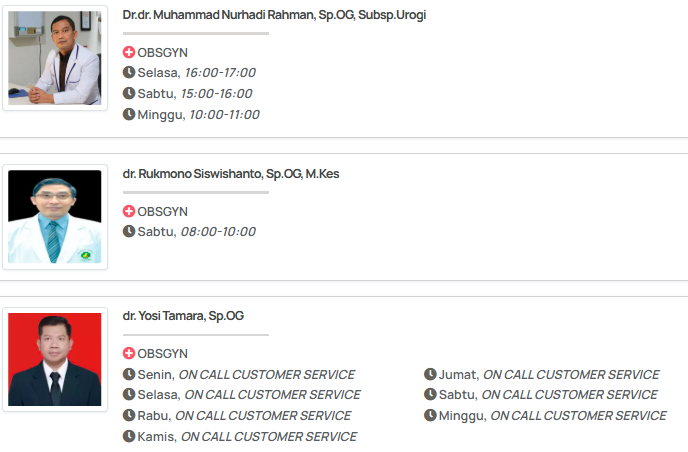Image resolution: width=688 pixels, height=452 pixels.
Task: Click the clock icon beside Jumat schedule
Action: (430, 374)
